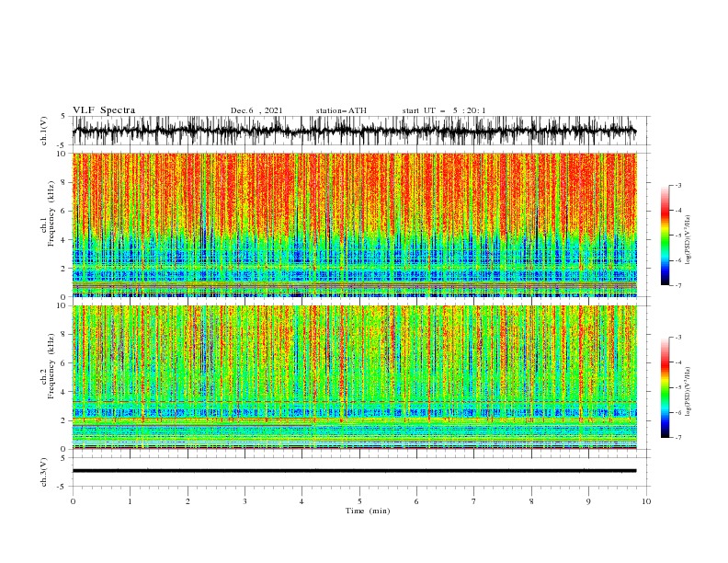Image resolution: width=728 pixels, height=563 pixels.
Task: Click the ch.2 spectrogram color bar
Action: pyautogui.click(x=665, y=387)
